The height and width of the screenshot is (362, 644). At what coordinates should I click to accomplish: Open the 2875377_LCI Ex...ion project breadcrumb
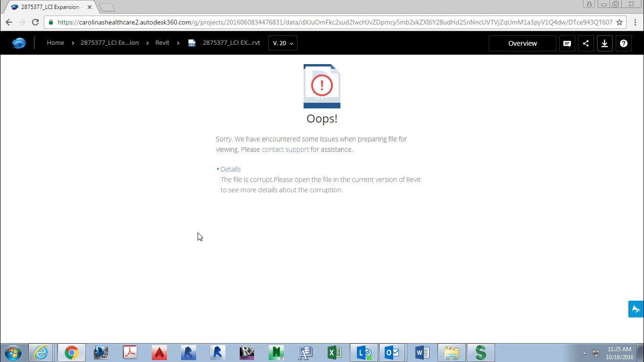click(x=109, y=43)
